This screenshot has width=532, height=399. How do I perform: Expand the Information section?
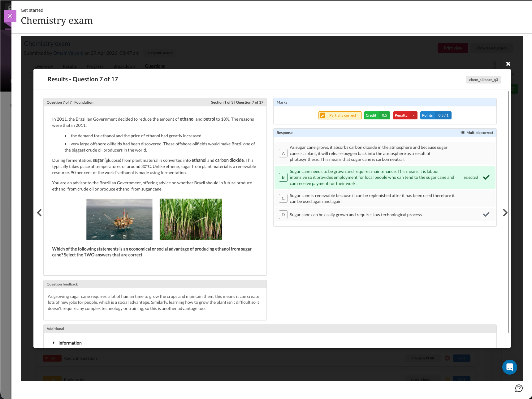(x=67, y=343)
